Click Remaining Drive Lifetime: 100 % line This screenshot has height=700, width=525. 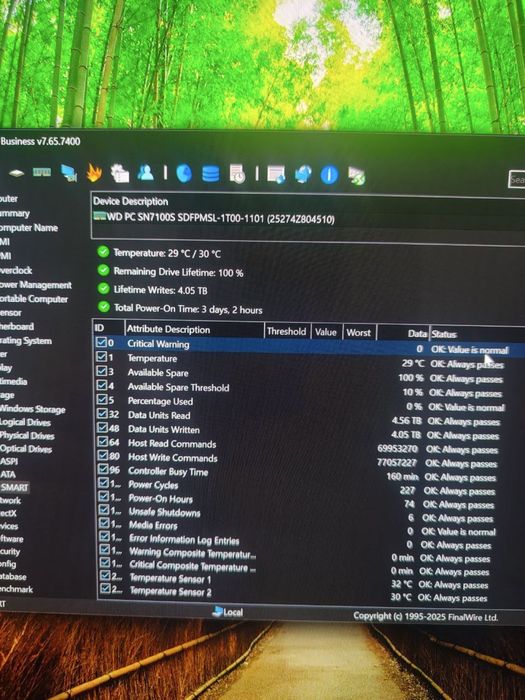(178, 272)
